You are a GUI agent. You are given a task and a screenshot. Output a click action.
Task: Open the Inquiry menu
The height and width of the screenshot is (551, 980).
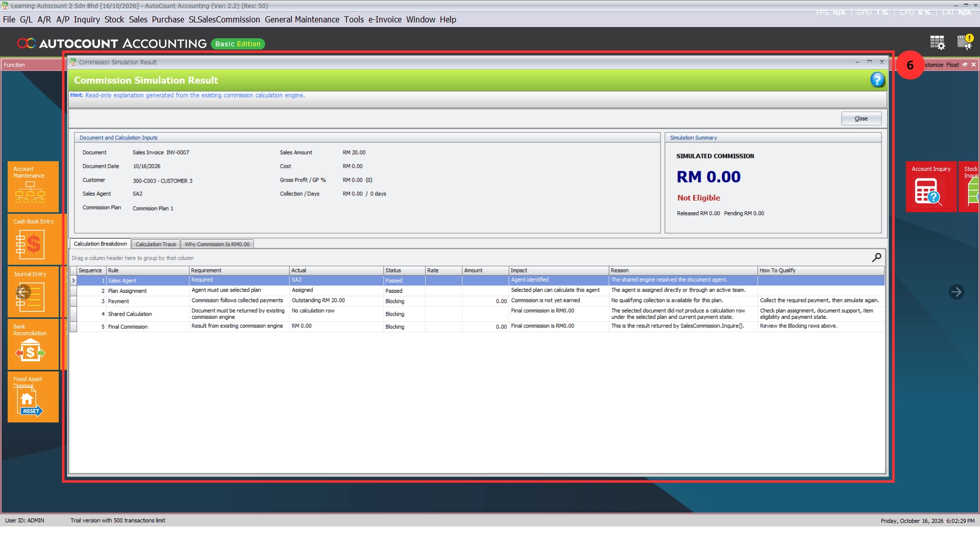(x=87, y=19)
